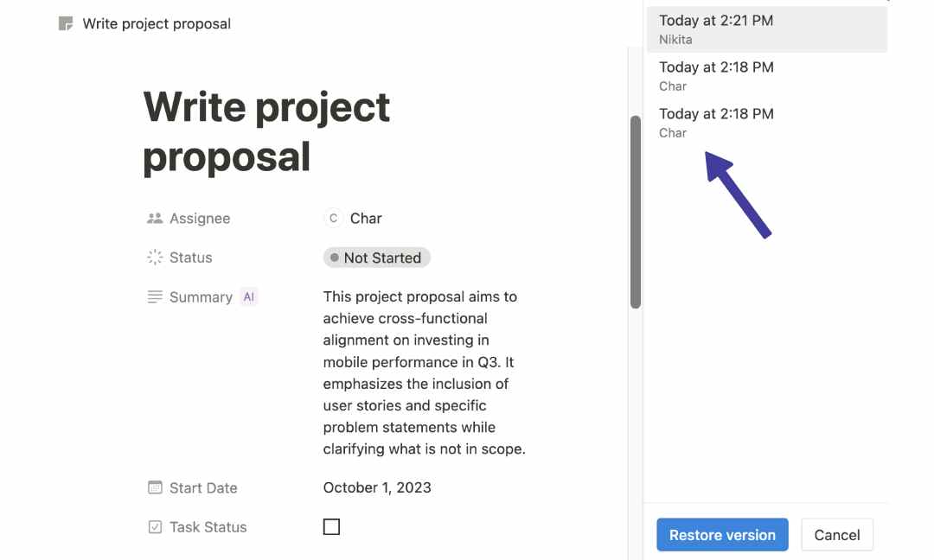
Task: Click the AI badge next to Summary
Action: coord(248,296)
